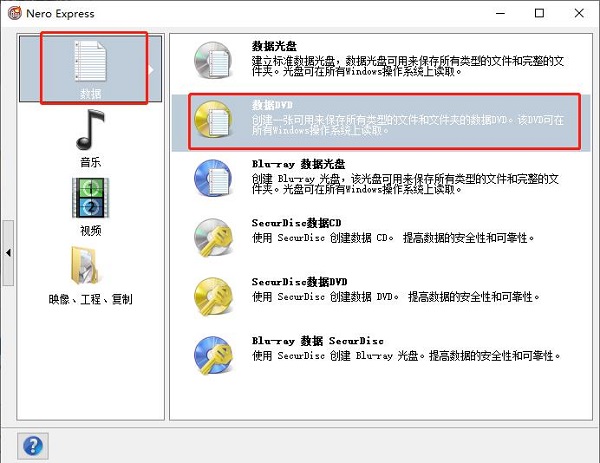Select the 数据光盘 title text
The image size is (600, 463).
[x=274, y=46]
